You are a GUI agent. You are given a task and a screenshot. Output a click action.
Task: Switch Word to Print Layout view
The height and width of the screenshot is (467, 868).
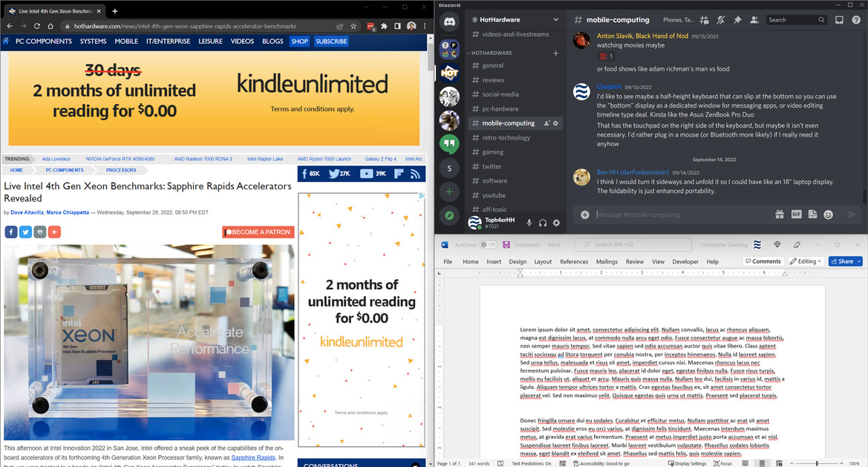pos(763,463)
